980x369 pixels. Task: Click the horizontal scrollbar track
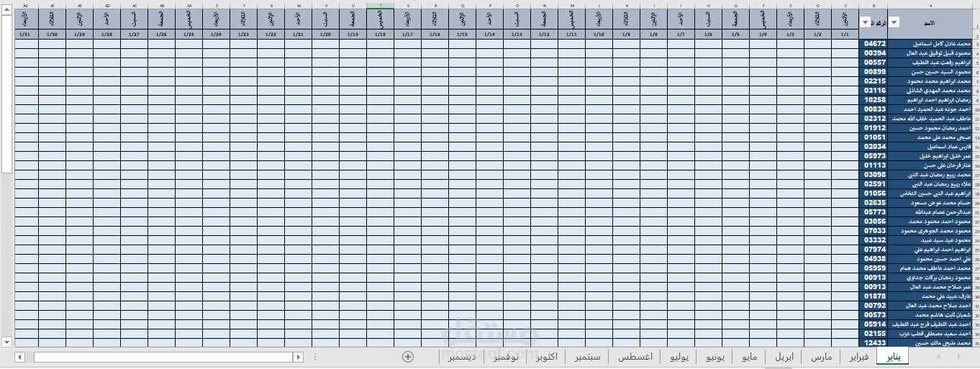coord(160,357)
